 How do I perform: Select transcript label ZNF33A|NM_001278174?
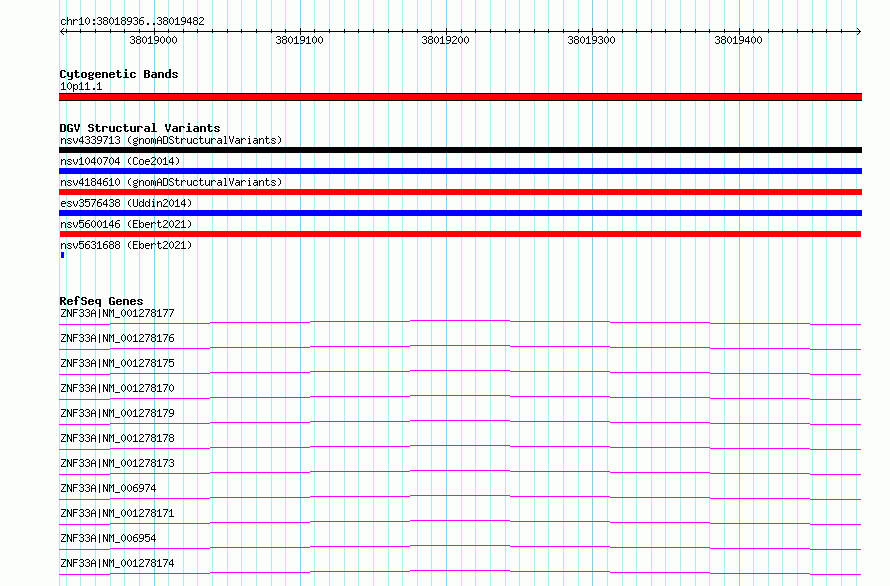117,563
